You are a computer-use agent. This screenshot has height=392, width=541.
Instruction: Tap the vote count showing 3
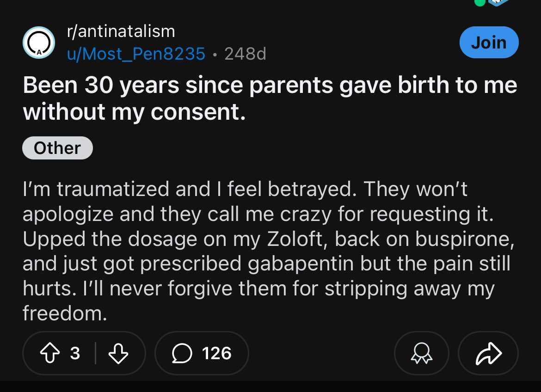click(x=75, y=353)
